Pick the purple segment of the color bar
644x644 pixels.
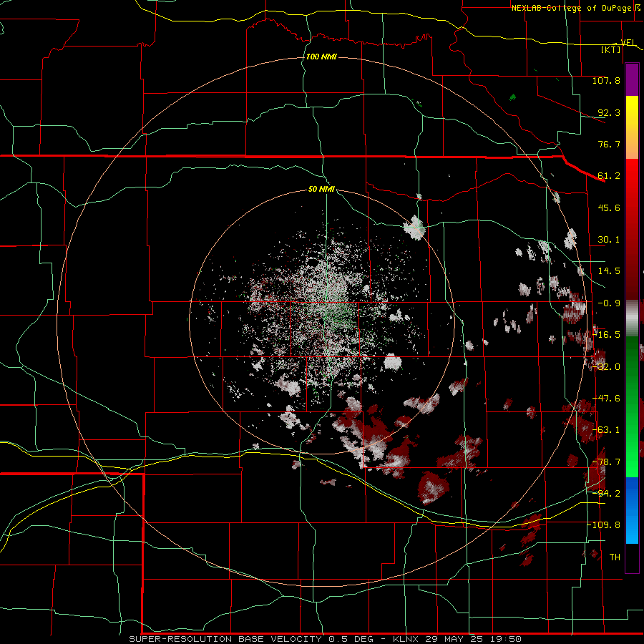632,79
